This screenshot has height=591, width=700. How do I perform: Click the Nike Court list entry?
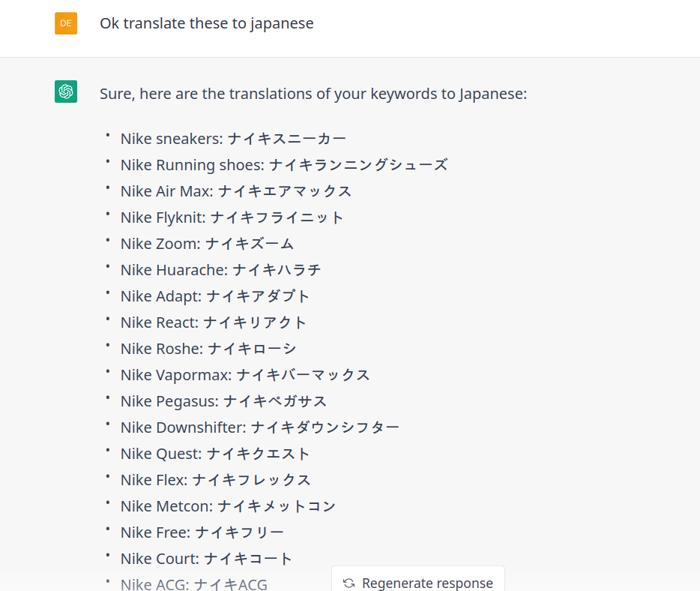click(x=206, y=559)
